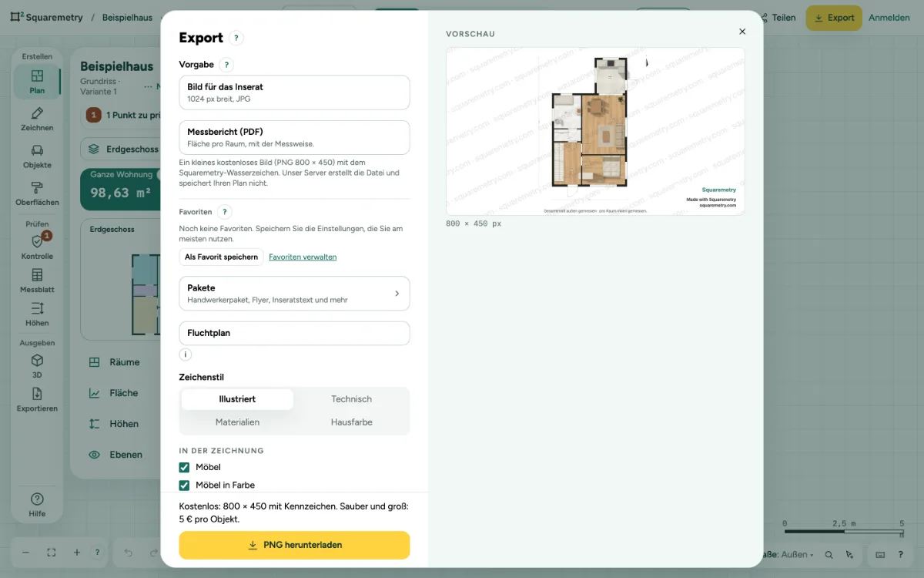
Task: Click the Anmelden link
Action: click(889, 18)
